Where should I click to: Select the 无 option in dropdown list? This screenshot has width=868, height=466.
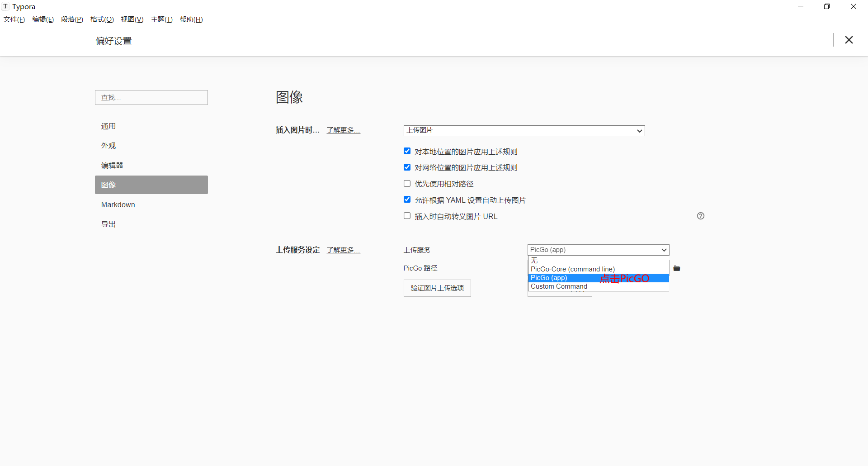point(598,261)
